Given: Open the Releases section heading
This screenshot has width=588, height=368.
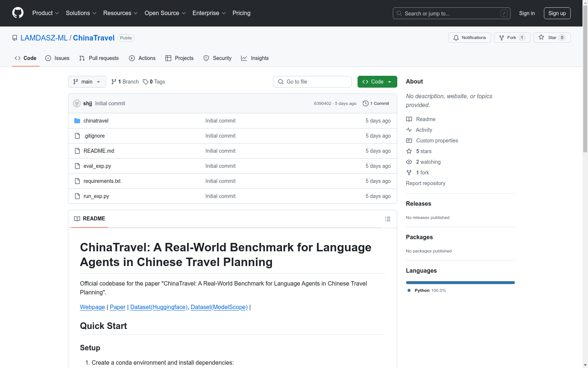Looking at the screenshot, I should coord(419,204).
